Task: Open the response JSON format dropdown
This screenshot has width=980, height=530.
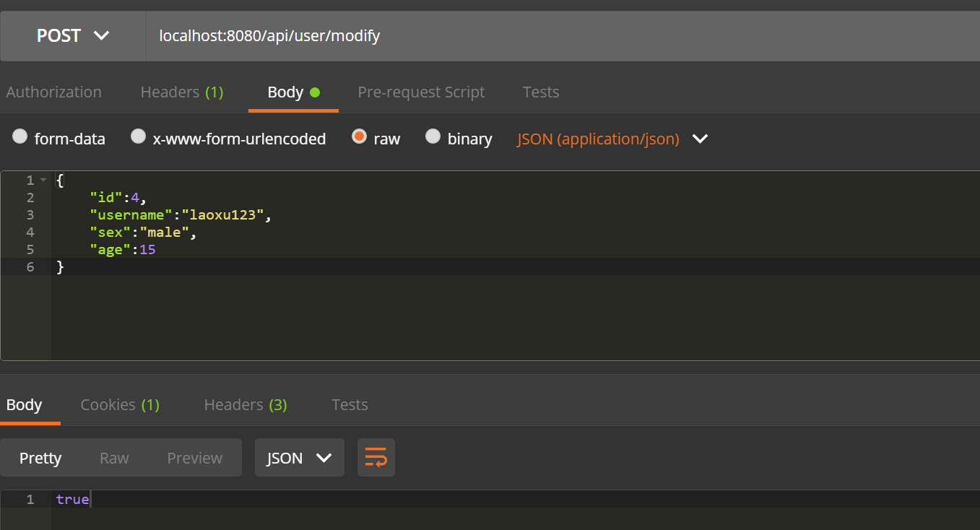Action: point(300,458)
